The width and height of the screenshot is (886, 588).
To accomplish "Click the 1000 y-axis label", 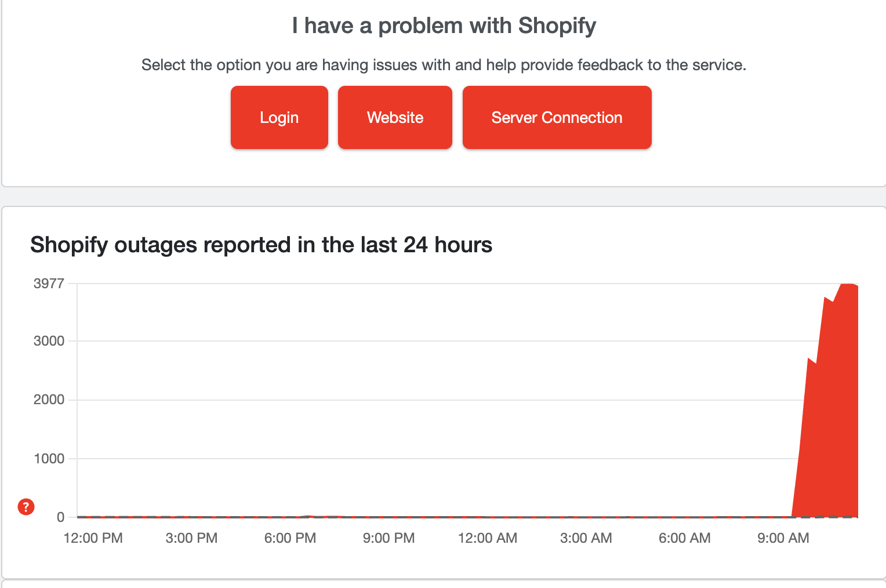I will [50, 458].
